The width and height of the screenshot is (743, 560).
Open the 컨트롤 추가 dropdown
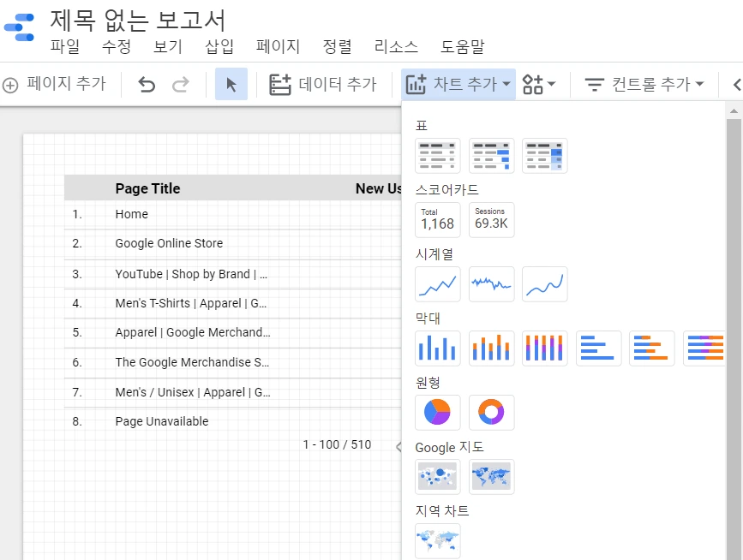pos(644,84)
